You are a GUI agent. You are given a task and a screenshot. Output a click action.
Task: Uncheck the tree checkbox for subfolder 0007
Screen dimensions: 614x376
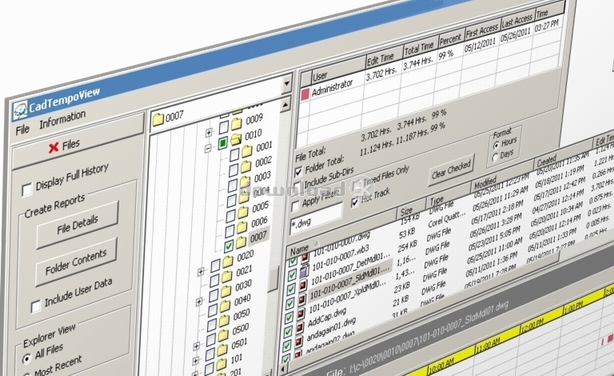tap(229, 246)
